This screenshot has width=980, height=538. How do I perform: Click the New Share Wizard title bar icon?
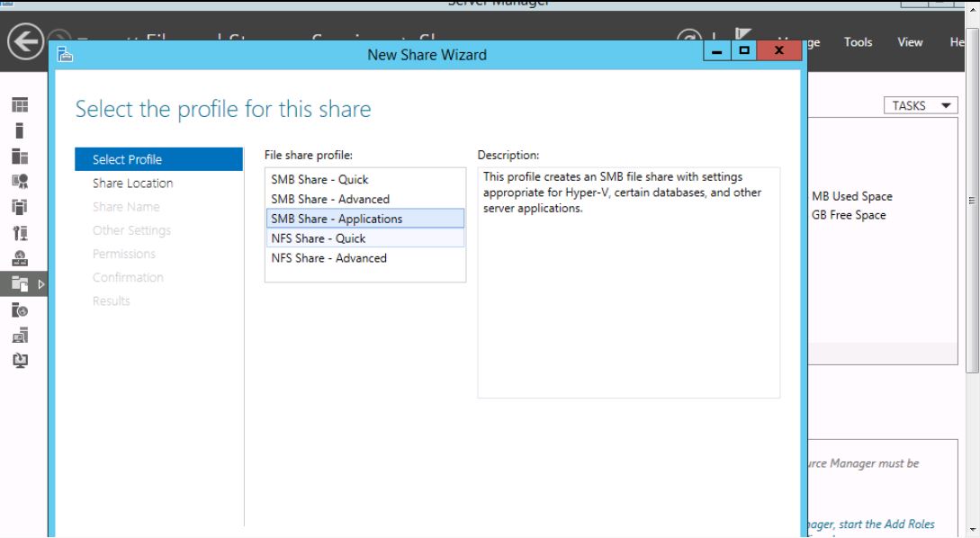(66, 55)
